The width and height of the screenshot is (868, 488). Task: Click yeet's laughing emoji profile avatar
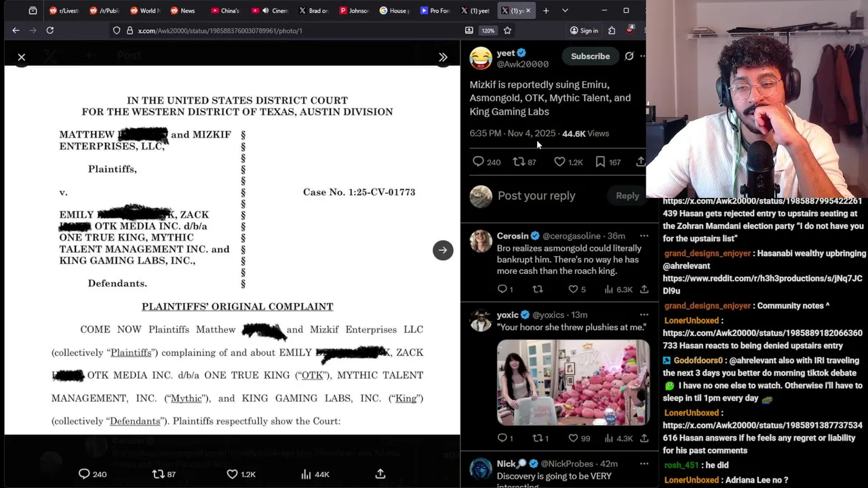click(x=481, y=58)
